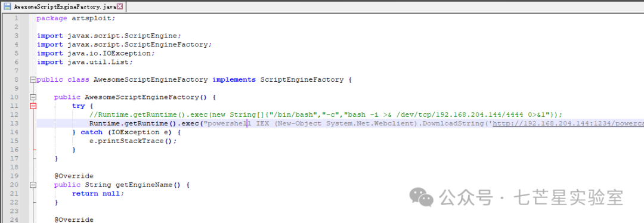Click 'implements ScriptEngineFactory {' in line 8
The height and width of the screenshot is (223, 644).
(281, 80)
